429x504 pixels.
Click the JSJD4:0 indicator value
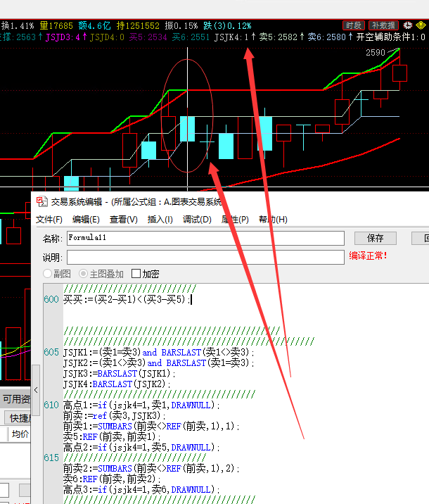click(x=107, y=37)
